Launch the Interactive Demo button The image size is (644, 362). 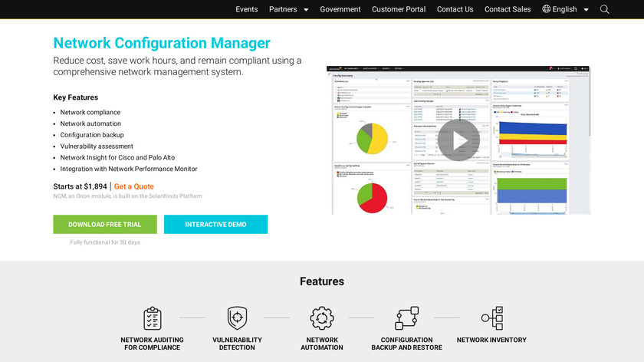pos(215,225)
